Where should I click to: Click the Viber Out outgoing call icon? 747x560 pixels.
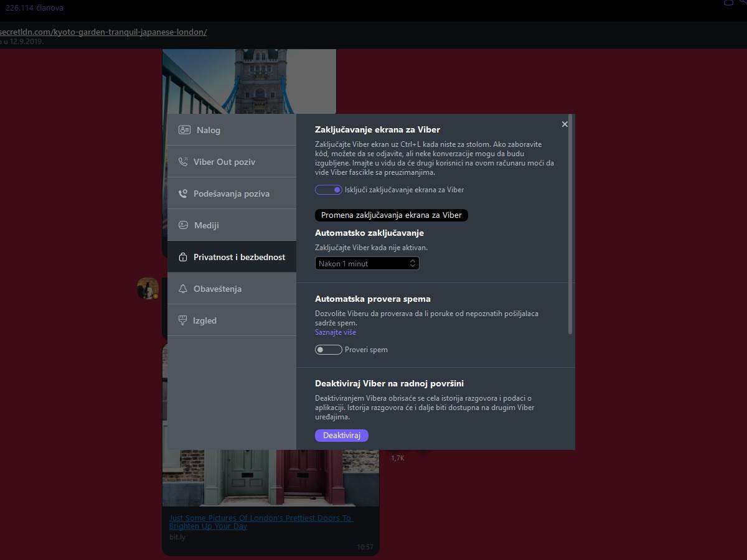[x=184, y=161]
